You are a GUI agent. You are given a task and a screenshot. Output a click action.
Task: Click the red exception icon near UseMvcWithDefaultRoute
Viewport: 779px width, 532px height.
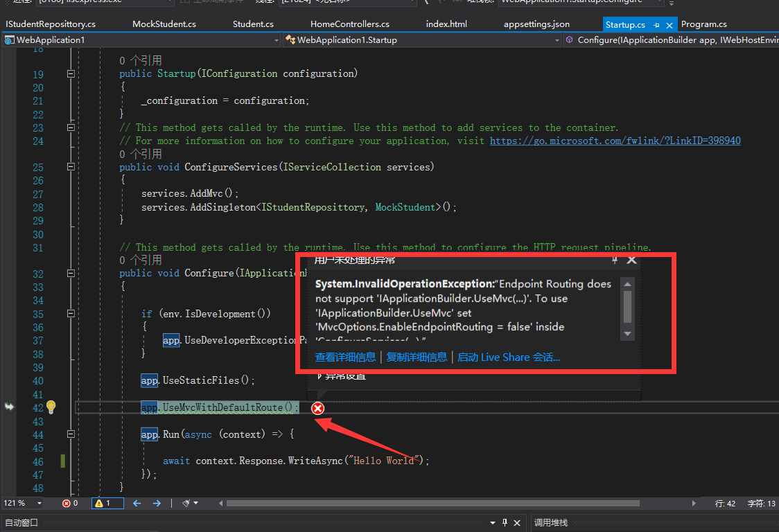coord(317,408)
